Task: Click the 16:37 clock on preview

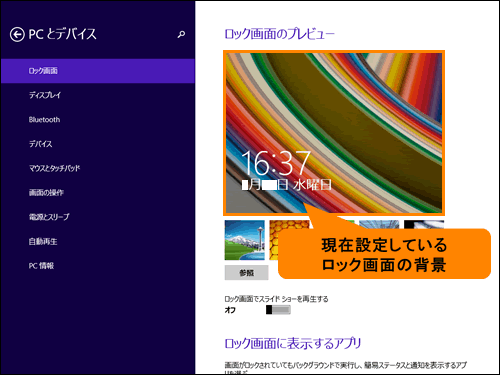Action: coord(276,163)
